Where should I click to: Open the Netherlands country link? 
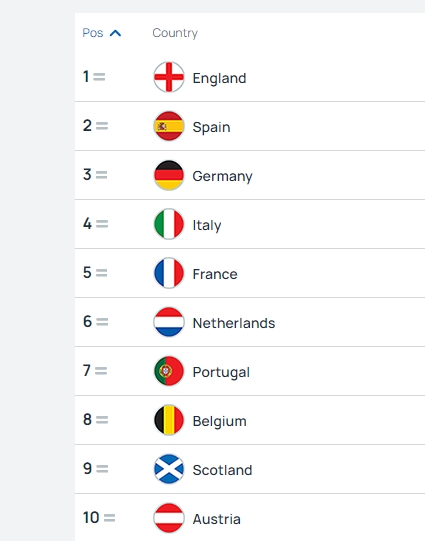(234, 323)
